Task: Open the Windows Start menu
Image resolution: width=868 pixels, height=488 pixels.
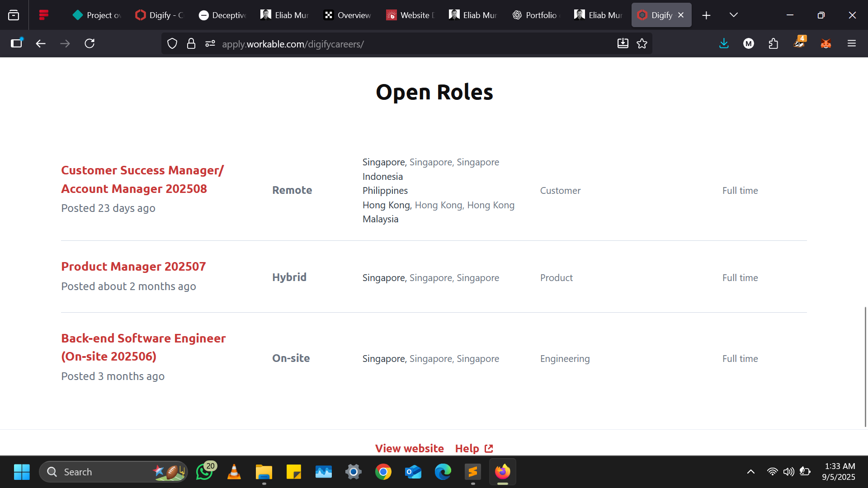Action: (22, 472)
